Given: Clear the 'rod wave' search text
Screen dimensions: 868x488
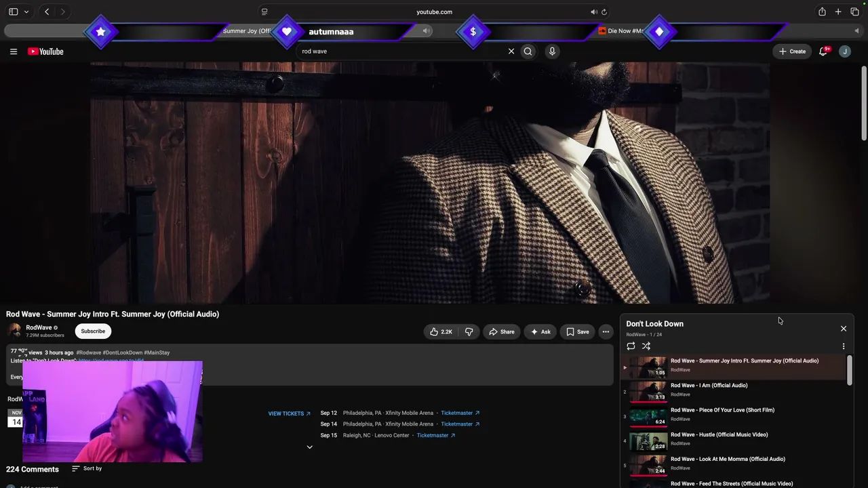Looking at the screenshot, I should pos(511,52).
